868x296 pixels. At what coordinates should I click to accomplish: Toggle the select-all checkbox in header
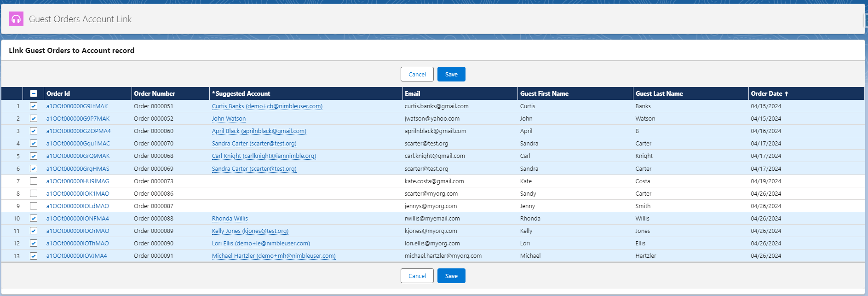[x=34, y=93]
